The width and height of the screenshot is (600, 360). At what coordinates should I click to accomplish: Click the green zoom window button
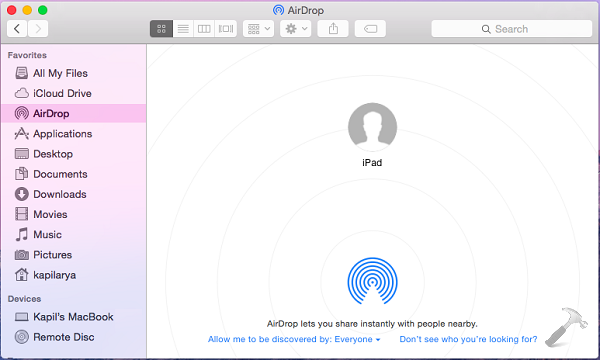[42, 10]
